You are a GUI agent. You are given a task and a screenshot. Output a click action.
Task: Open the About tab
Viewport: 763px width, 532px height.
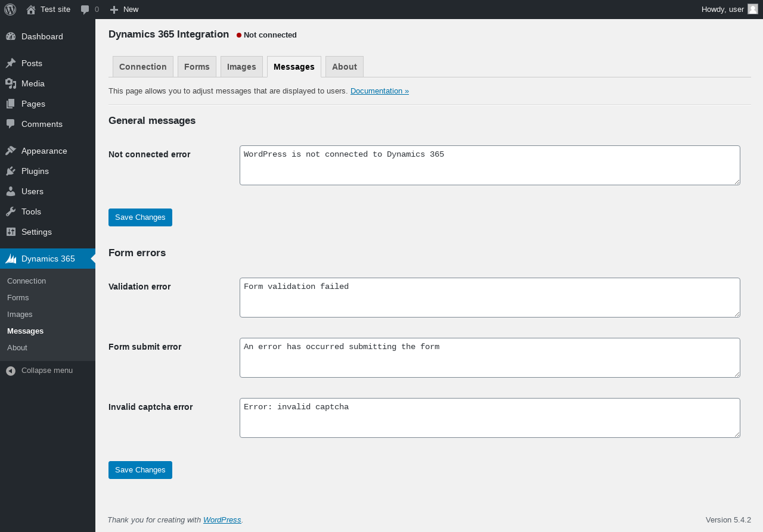[345, 67]
